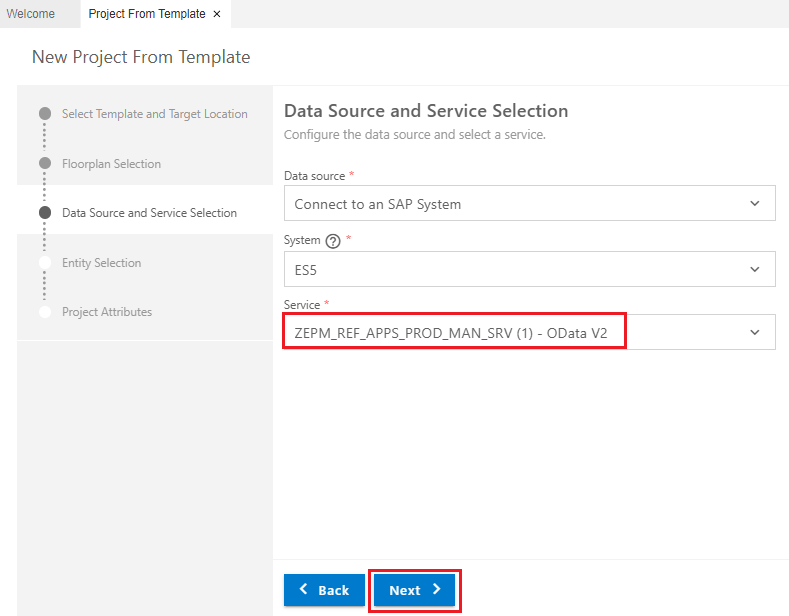The height and width of the screenshot is (616, 789).
Task: Click the Select Template step circle
Action: pos(45,114)
